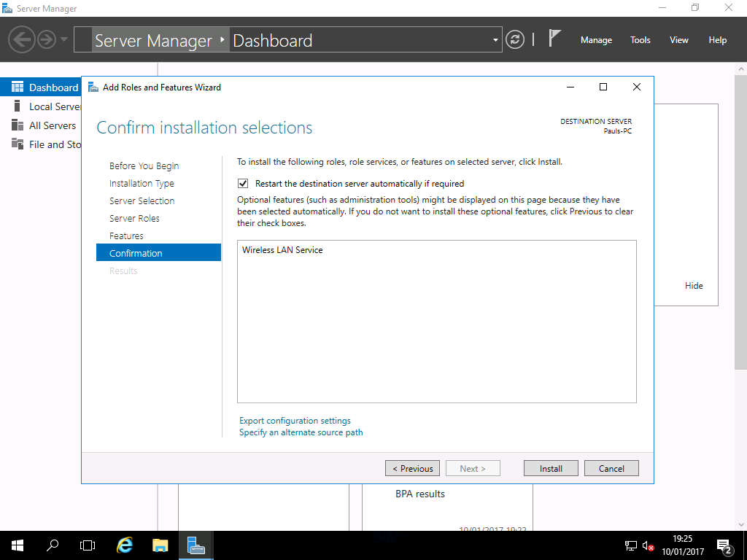Click the forward navigation arrow in Server Manager
The image size is (747, 560).
47,39
